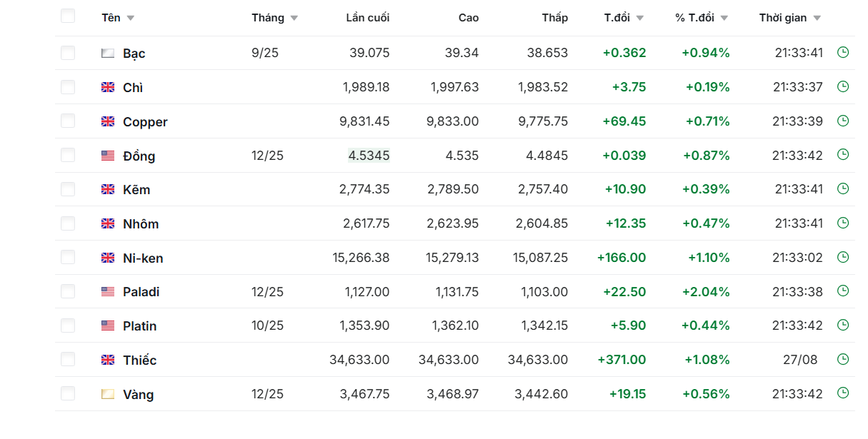Viewport: 868px width, 439px height.
Task: Check the checkbox for Ni-ken row
Action: click(68, 257)
